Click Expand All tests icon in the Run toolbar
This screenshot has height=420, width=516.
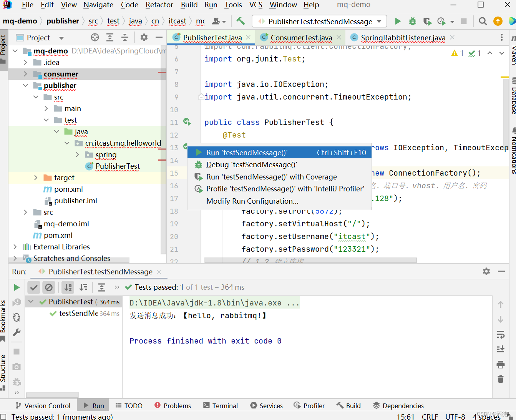click(x=102, y=287)
